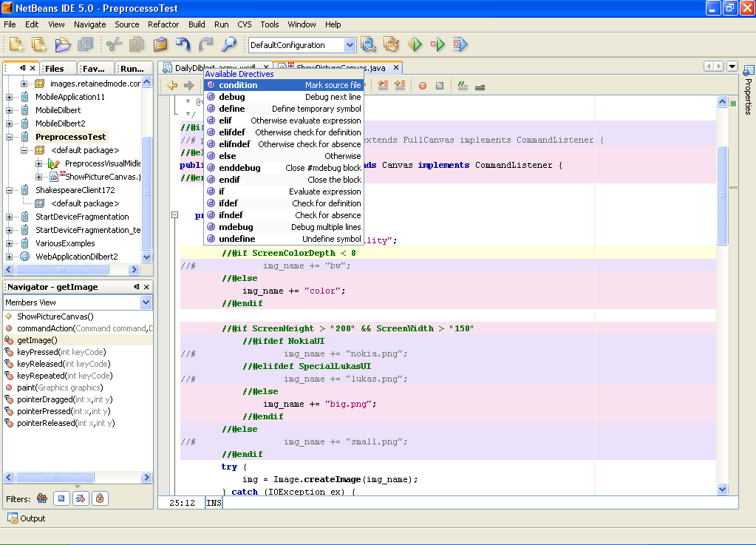Click the Projects tree horizontal scrollbar thumb
This screenshot has width=756, height=545.
62,270
